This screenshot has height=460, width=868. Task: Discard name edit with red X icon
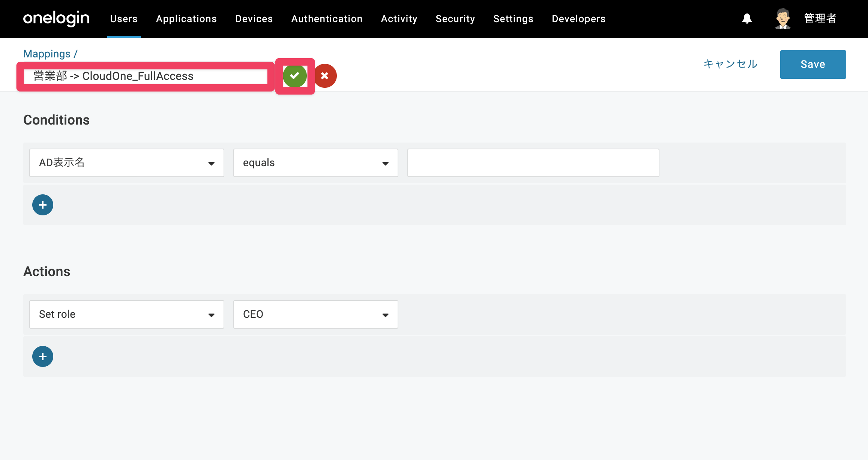click(325, 76)
